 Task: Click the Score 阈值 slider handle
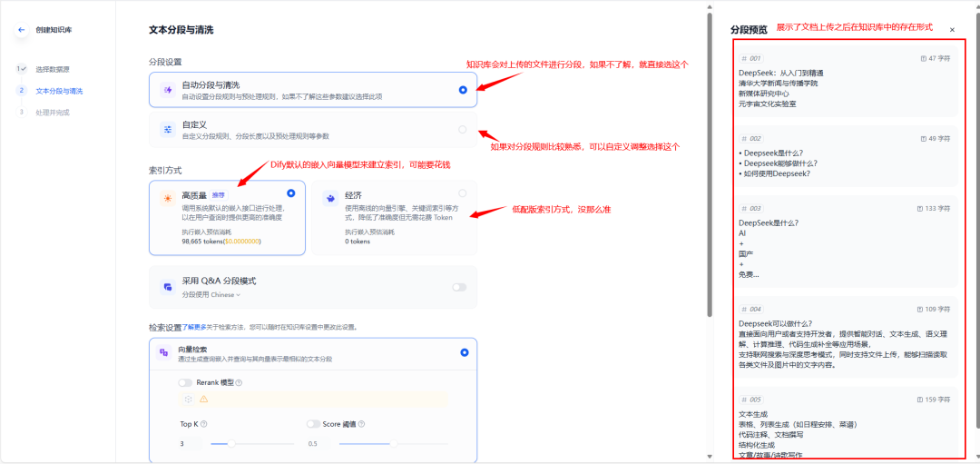[x=394, y=443]
